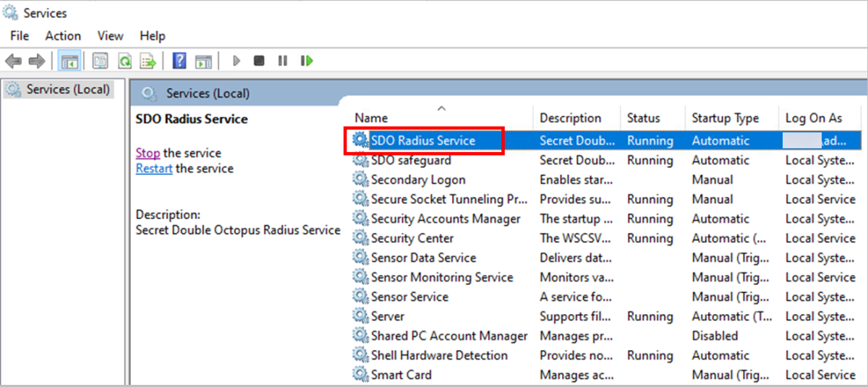Click the gear icon of Sensor Data Service
Image resolution: width=868 pixels, height=387 pixels.
pyautogui.click(x=360, y=258)
